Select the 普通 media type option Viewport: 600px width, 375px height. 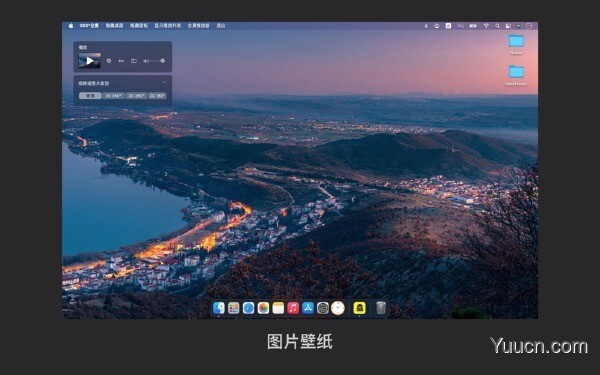click(x=90, y=96)
